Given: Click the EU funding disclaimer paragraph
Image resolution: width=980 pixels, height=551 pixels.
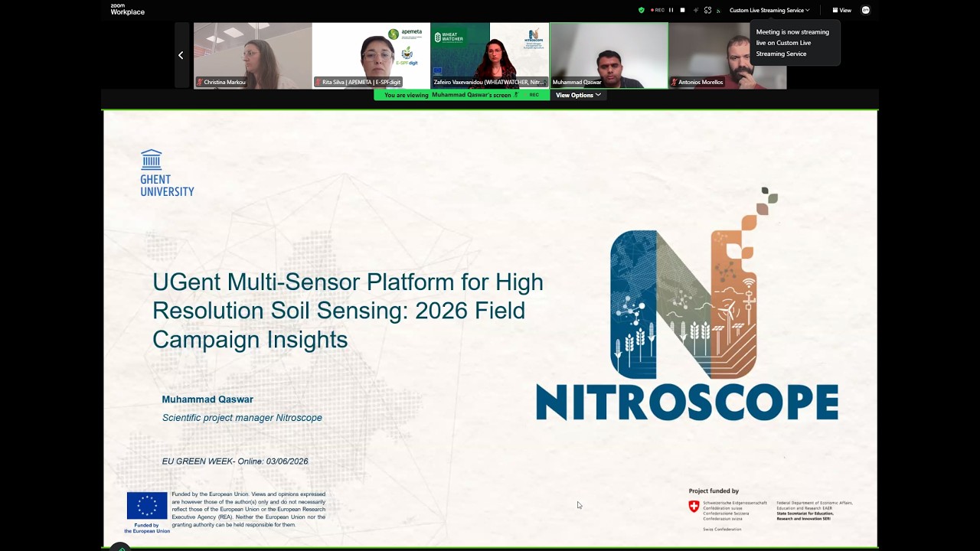Looking at the screenshot, I should coord(249,510).
